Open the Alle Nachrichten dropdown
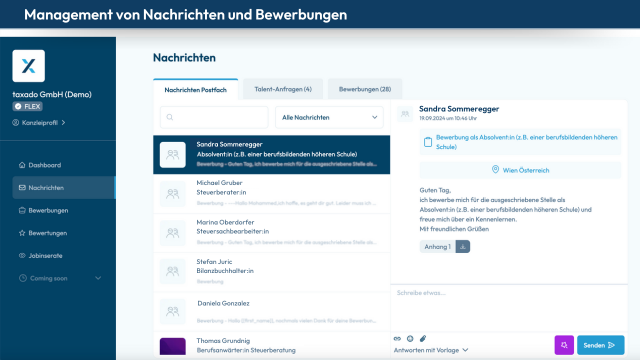 (329, 118)
